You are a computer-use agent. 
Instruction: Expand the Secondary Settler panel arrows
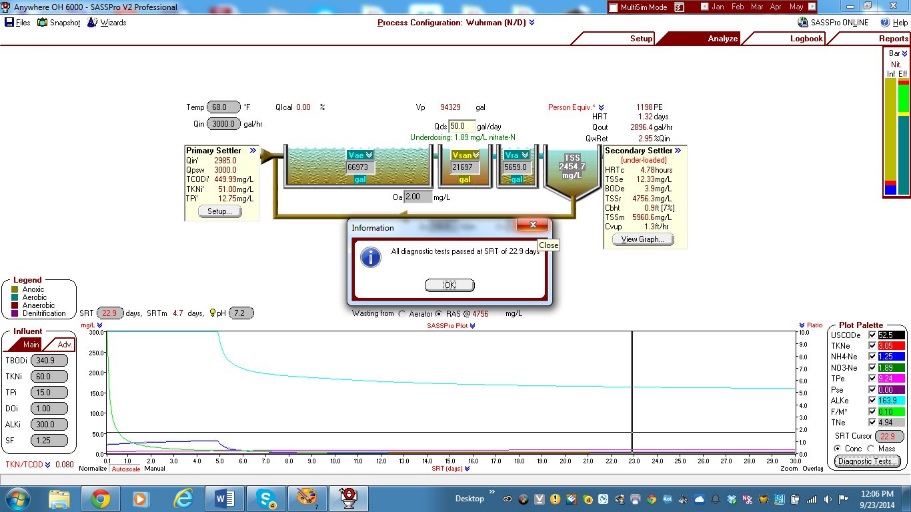[678, 151]
